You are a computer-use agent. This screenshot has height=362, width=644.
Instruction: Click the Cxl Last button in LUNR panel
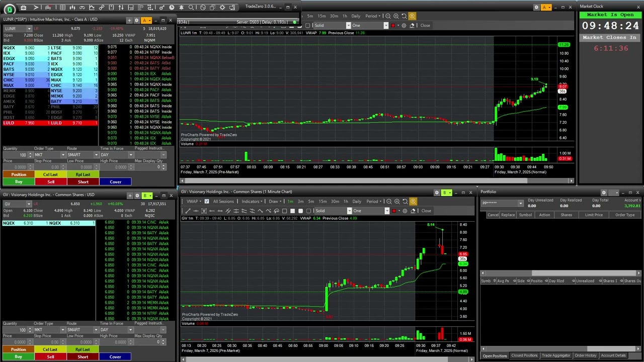(x=51, y=174)
